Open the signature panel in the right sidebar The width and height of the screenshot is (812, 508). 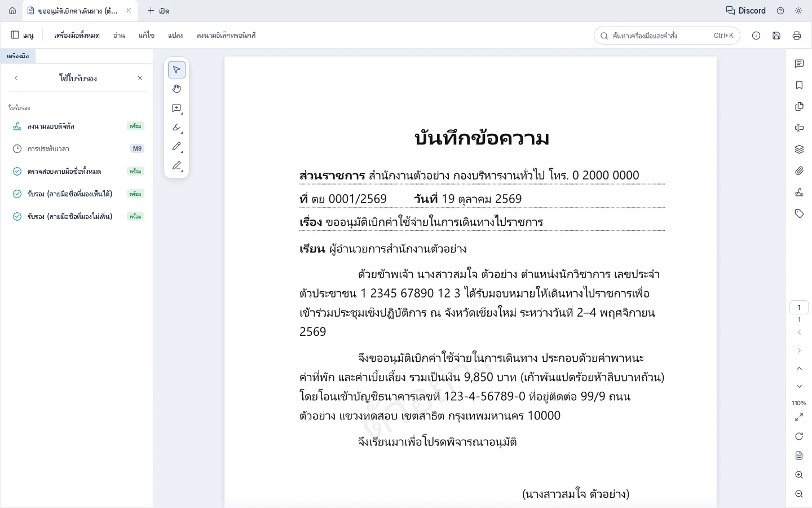tap(799, 192)
